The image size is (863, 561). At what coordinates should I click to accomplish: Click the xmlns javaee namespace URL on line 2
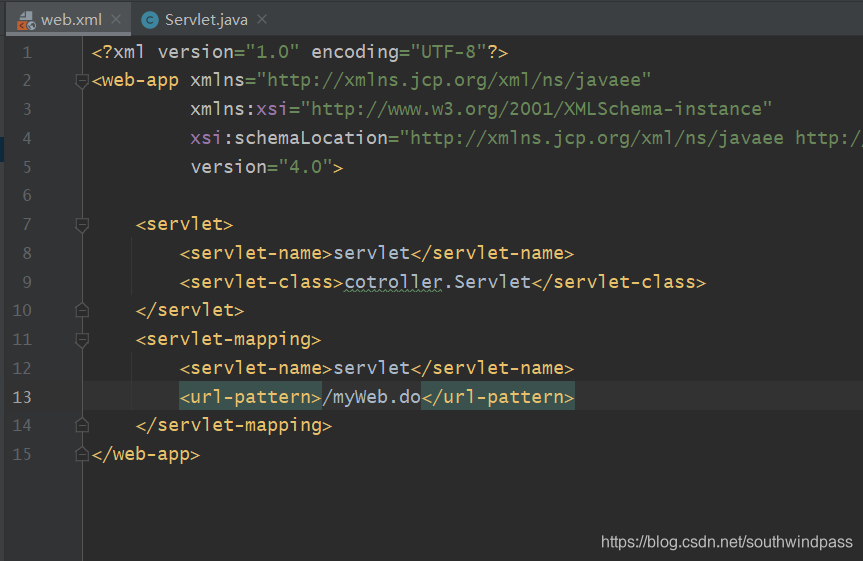[454, 80]
